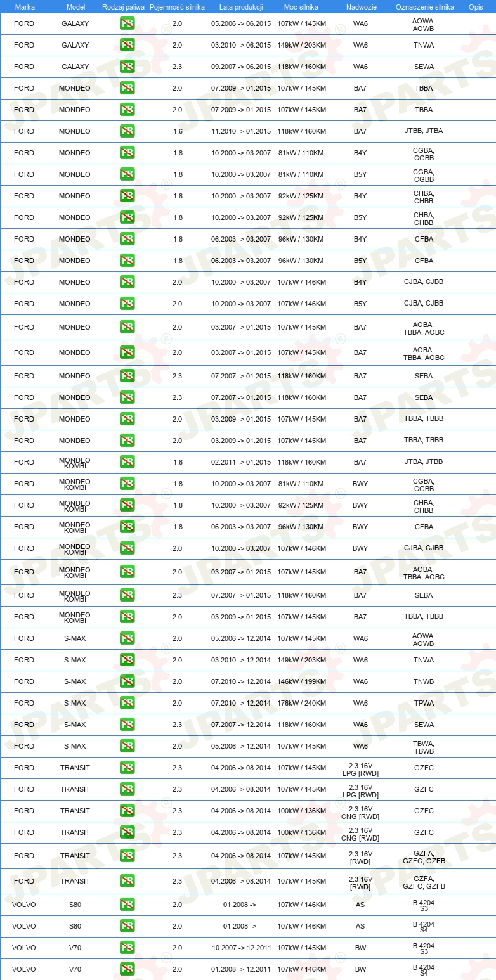Click fuel icon in Volvo S80 S3 row

point(127,905)
